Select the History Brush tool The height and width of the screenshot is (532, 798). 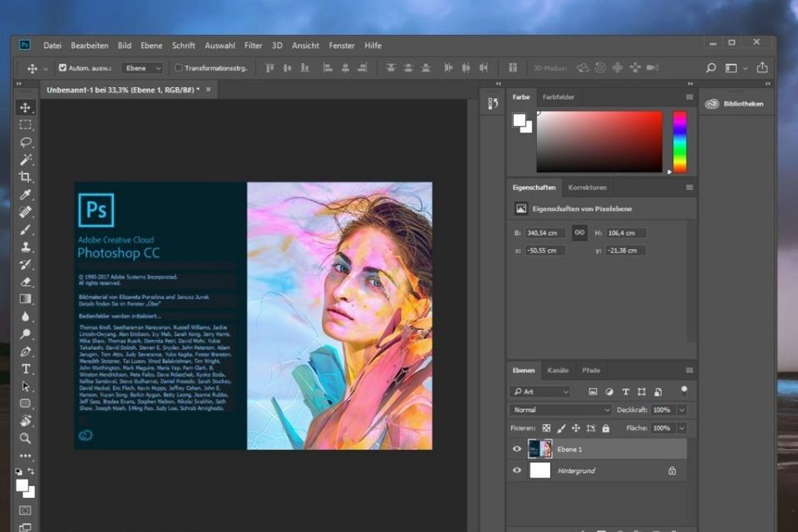click(x=25, y=264)
